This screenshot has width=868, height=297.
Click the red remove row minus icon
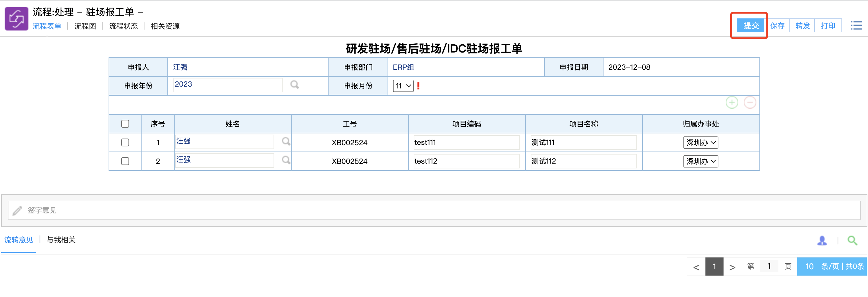click(750, 103)
